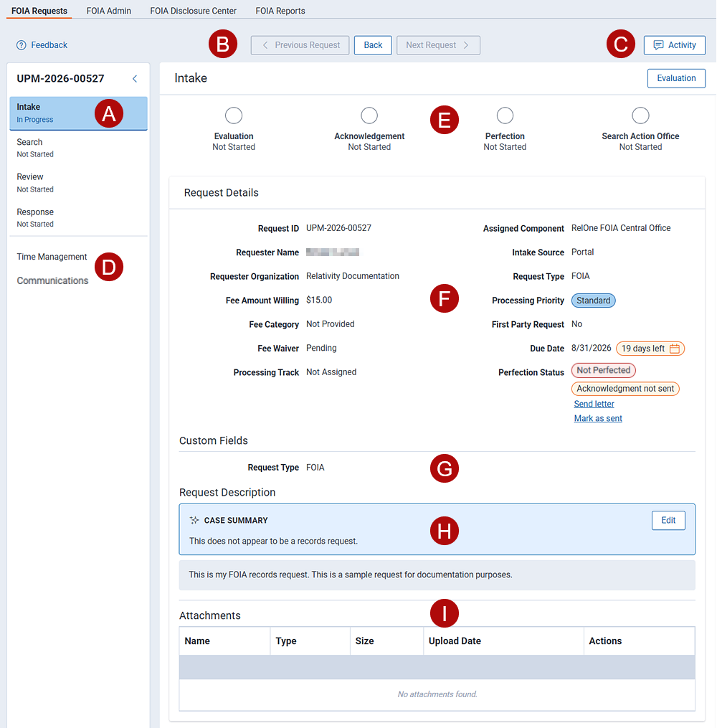Click the Search Action Office step circle
Viewport: 717px width, 728px height.
tap(640, 115)
